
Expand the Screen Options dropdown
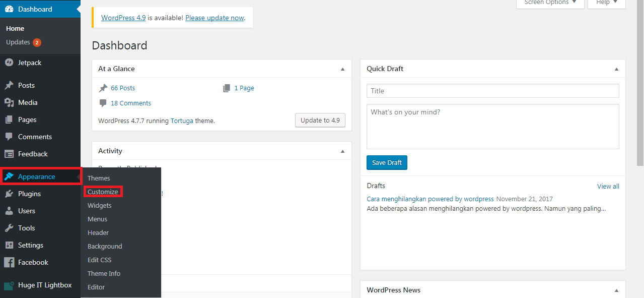tap(550, 3)
